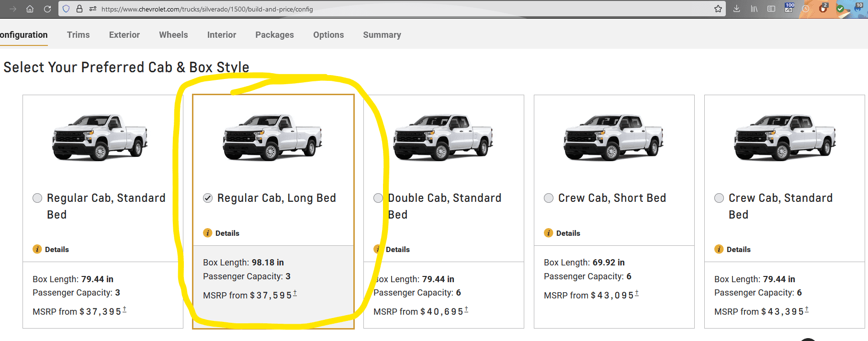The height and width of the screenshot is (341, 868).
Task: Click 'Box Length: 69.92 in' text
Action: point(584,263)
